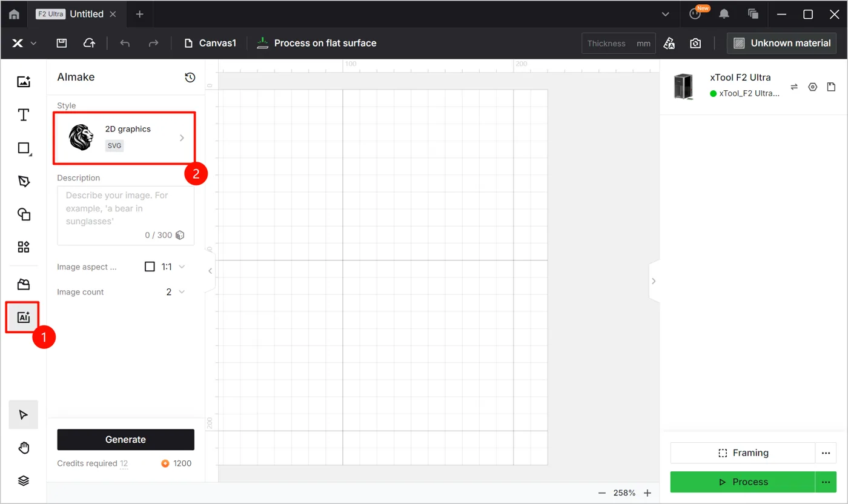Open the AImake AI tool
The height and width of the screenshot is (504, 848).
click(x=24, y=317)
